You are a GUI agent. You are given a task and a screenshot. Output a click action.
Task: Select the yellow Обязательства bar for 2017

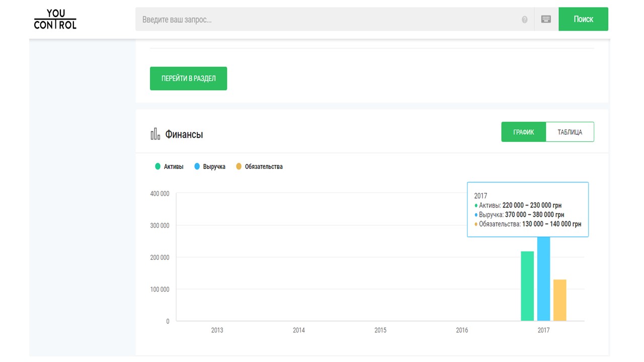pyautogui.click(x=559, y=300)
